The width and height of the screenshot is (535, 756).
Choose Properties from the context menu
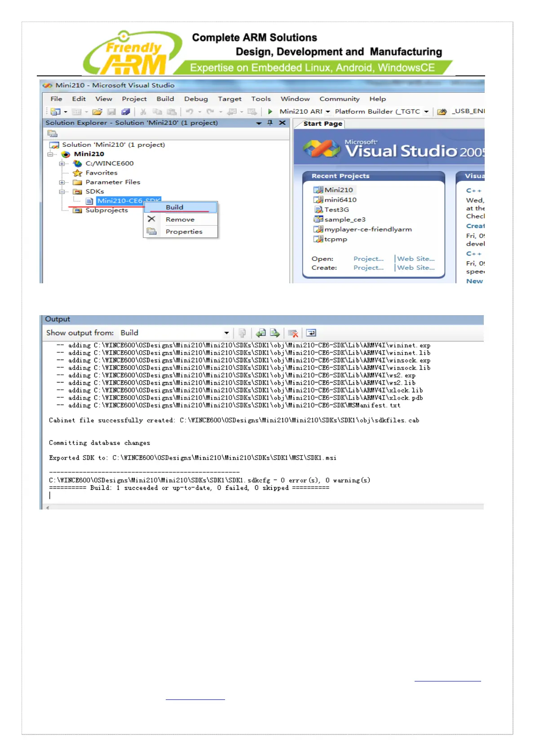181,231
